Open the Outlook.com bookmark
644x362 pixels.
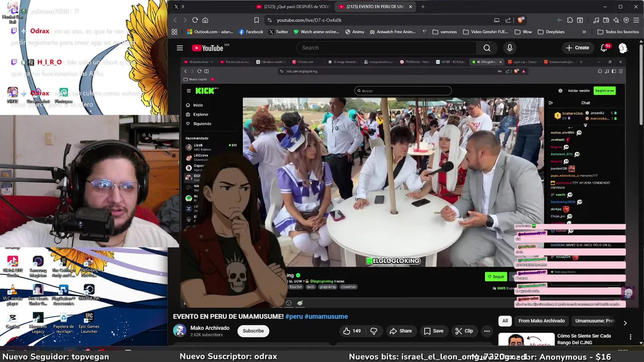(x=210, y=32)
